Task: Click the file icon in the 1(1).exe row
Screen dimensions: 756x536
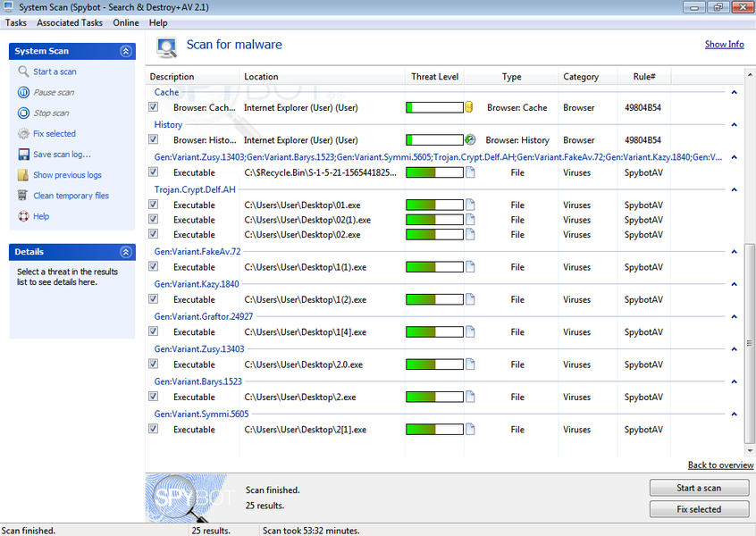Action: pos(470,266)
